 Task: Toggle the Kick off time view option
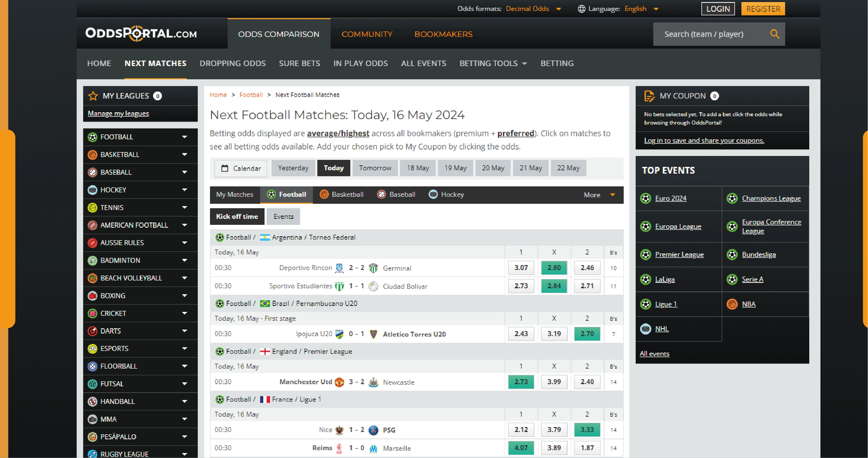point(236,216)
